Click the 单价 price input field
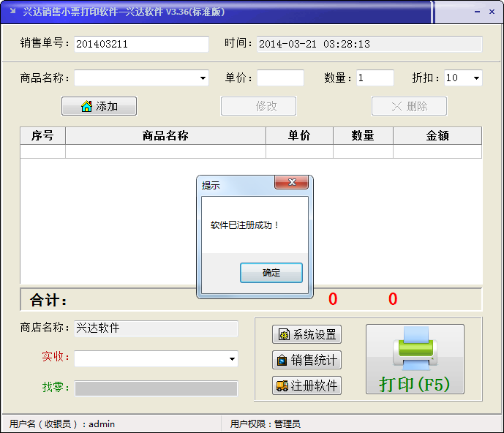Viewport: 504px width, 433px height. tap(280, 78)
